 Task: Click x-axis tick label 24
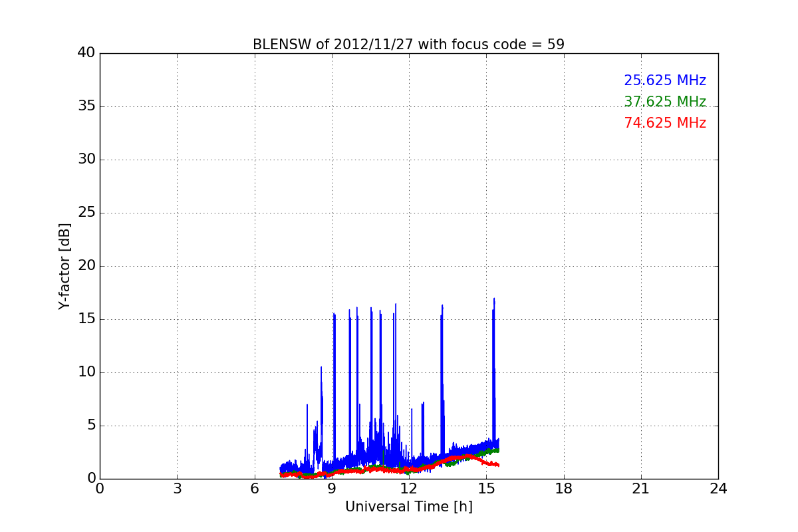(x=718, y=488)
